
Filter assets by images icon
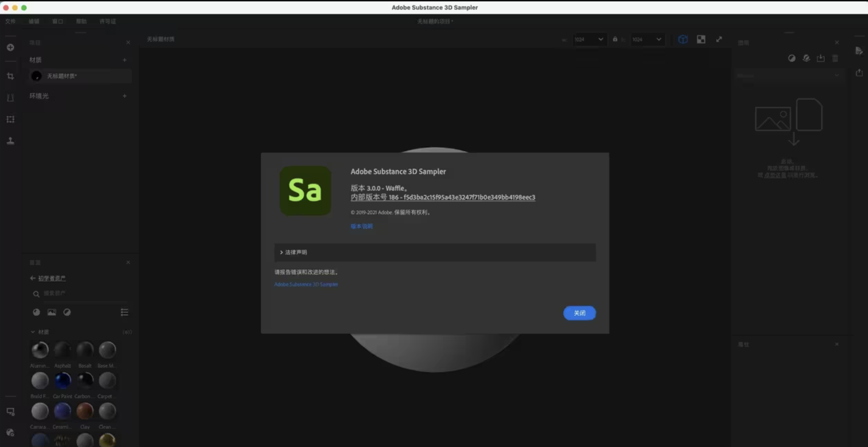[52, 312]
